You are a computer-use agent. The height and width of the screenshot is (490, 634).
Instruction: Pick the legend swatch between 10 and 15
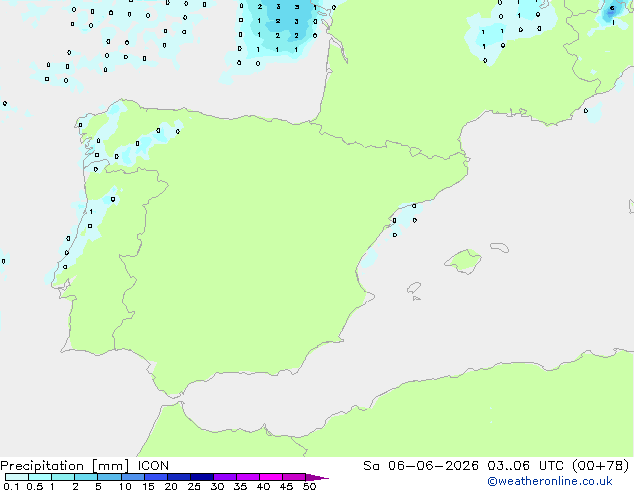[x=132, y=477]
